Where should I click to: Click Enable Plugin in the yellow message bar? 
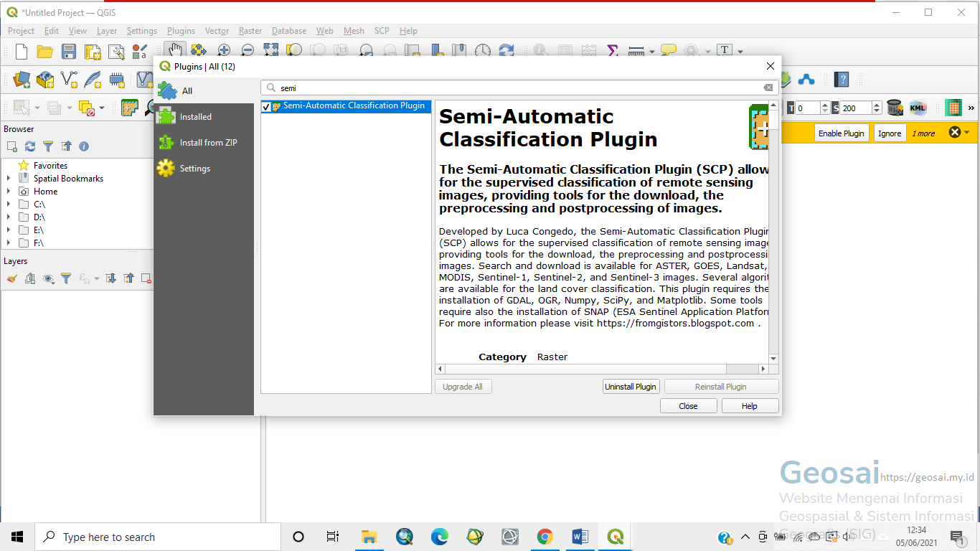tap(842, 133)
